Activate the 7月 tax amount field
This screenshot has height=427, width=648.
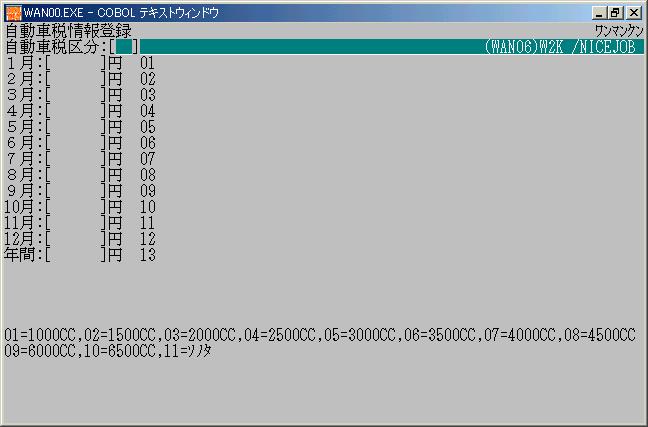pos(76,159)
